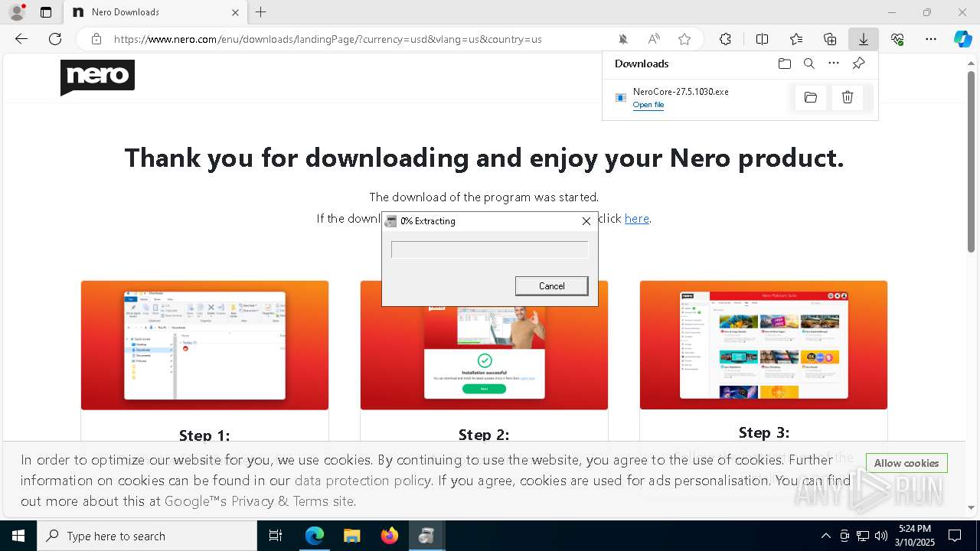Toggle the Downloads toolbar button
980x551 pixels.
point(864,39)
